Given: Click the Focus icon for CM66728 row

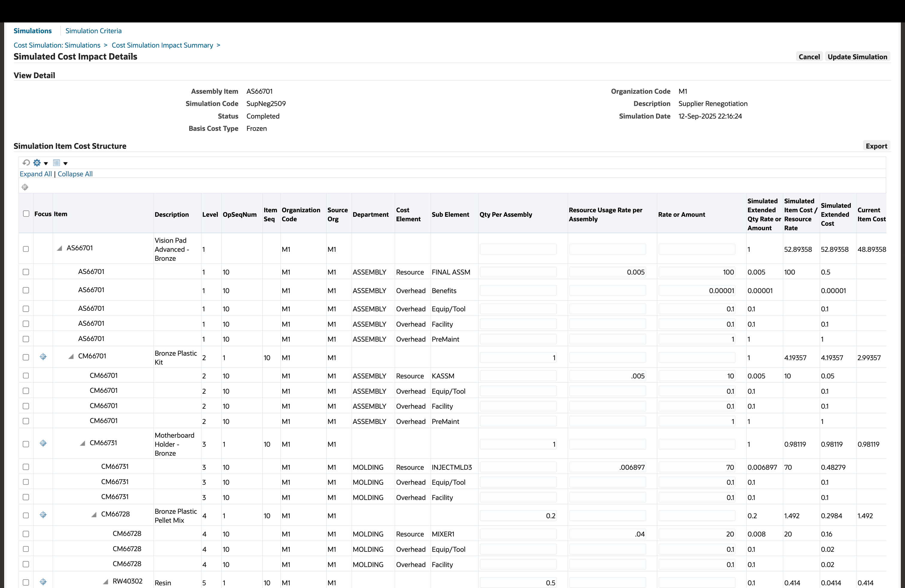Looking at the screenshot, I should pyautogui.click(x=43, y=515).
